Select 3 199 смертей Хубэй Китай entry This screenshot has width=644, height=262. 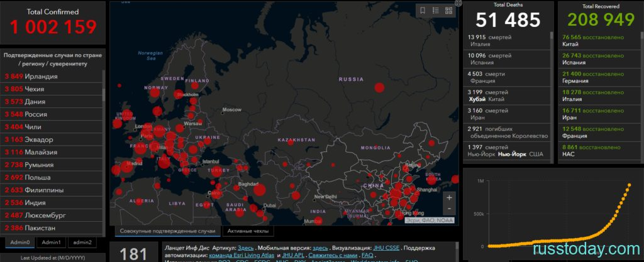506,96
